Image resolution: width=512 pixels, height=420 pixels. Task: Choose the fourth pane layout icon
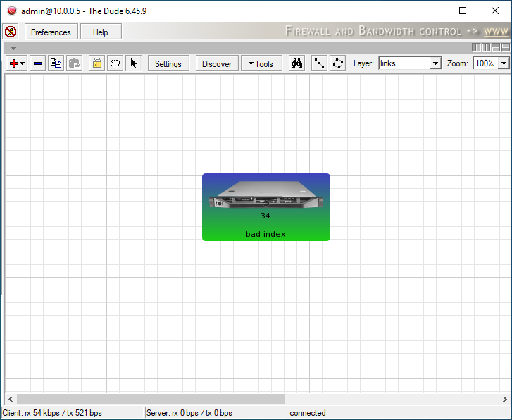point(506,47)
